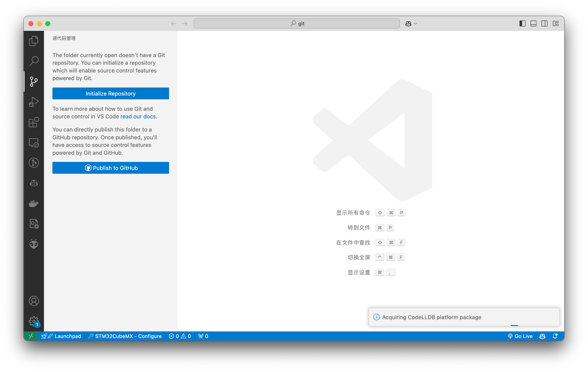Open the Explorer view in activity bar
588x372 pixels.
34,41
